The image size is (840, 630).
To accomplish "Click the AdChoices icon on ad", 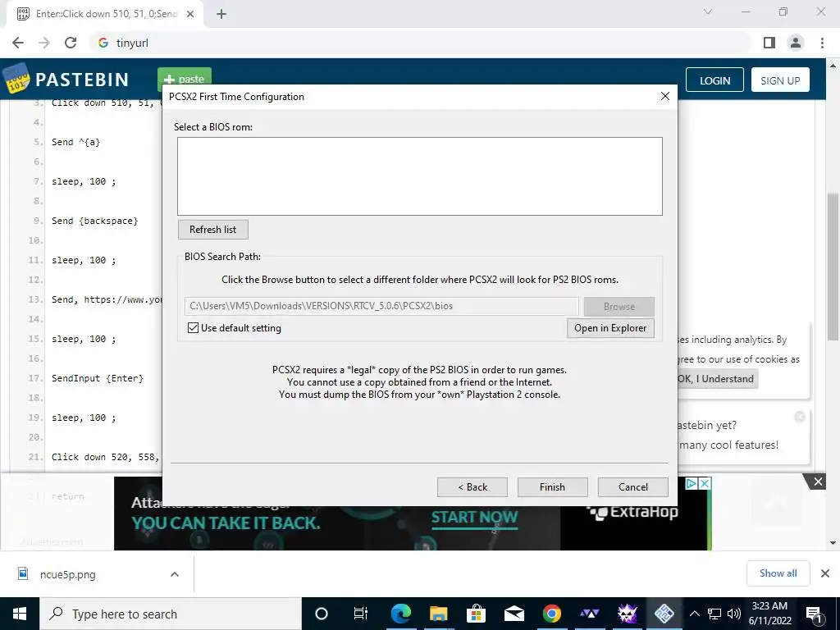I will 691,483.
